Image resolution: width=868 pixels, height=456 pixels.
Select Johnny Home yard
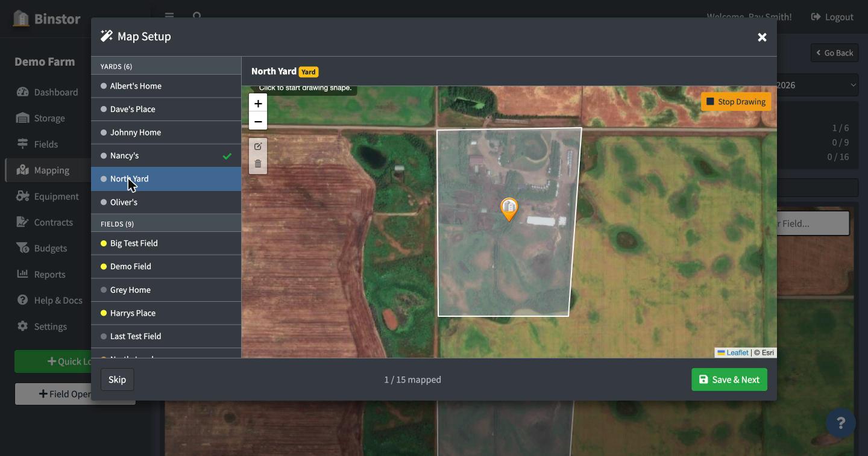pyautogui.click(x=166, y=133)
